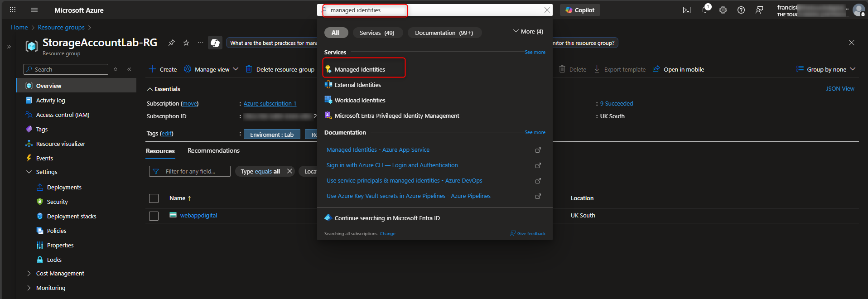This screenshot has height=299, width=868.
Task: Open the Manage view dropdown
Action: (211, 69)
